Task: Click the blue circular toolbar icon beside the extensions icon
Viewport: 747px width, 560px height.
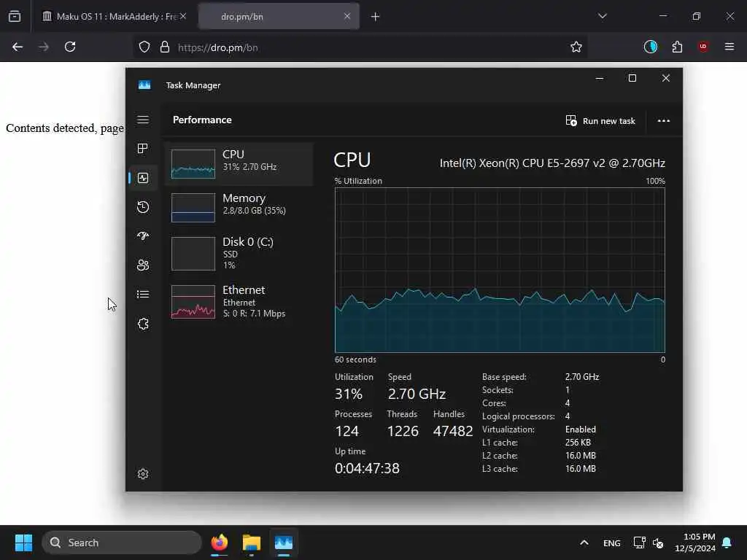Action: [650, 47]
